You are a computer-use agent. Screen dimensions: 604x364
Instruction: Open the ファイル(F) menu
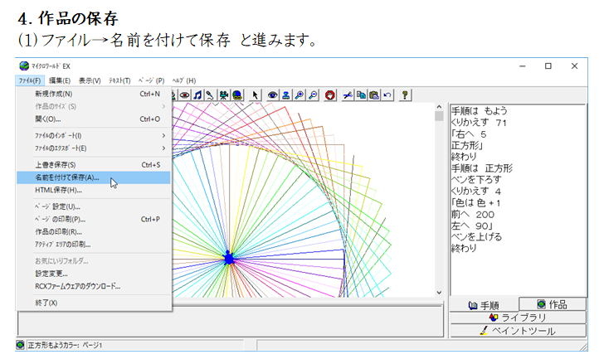pos(30,80)
